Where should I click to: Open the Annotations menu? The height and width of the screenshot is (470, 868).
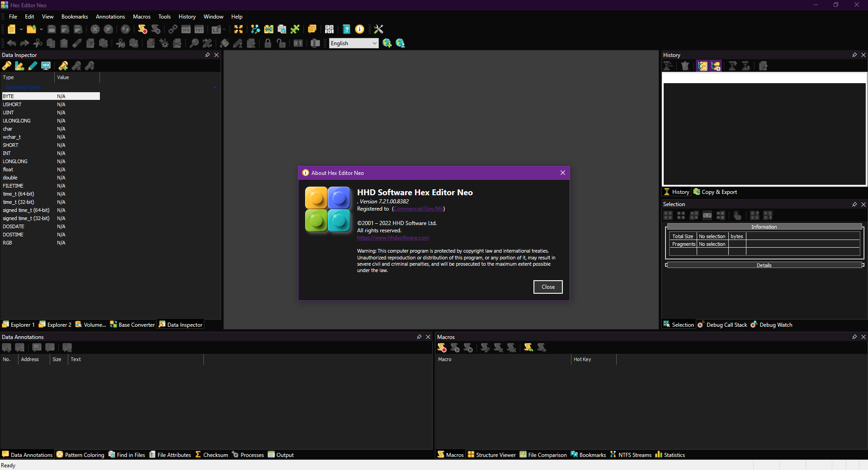pos(110,17)
